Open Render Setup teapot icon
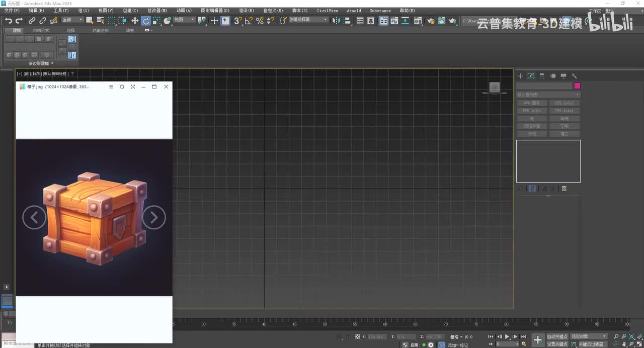The width and height of the screenshot is (644, 348). coord(431,21)
